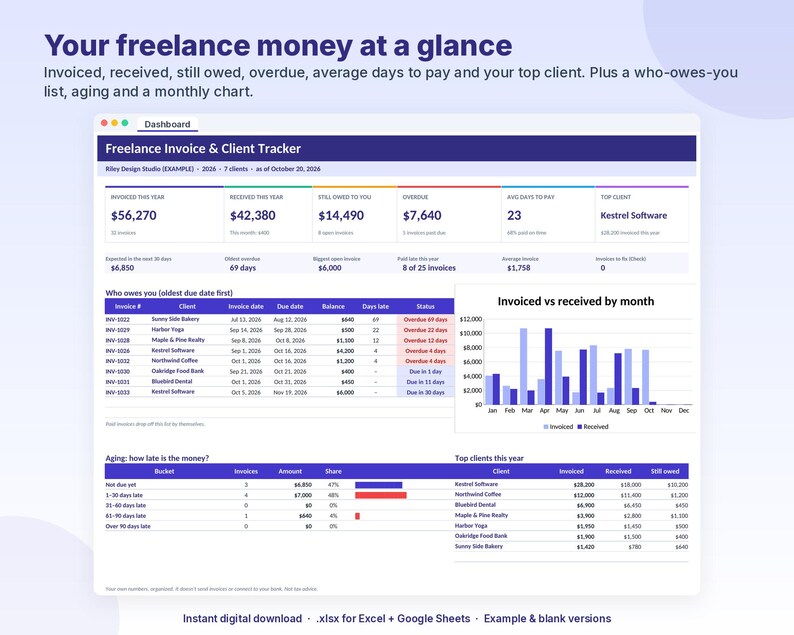
Task: Click the Avg Days To Pay value 23
Action: [x=514, y=216]
